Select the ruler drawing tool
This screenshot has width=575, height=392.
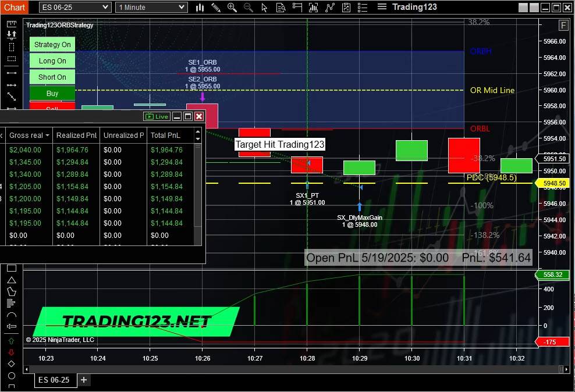click(x=12, y=24)
